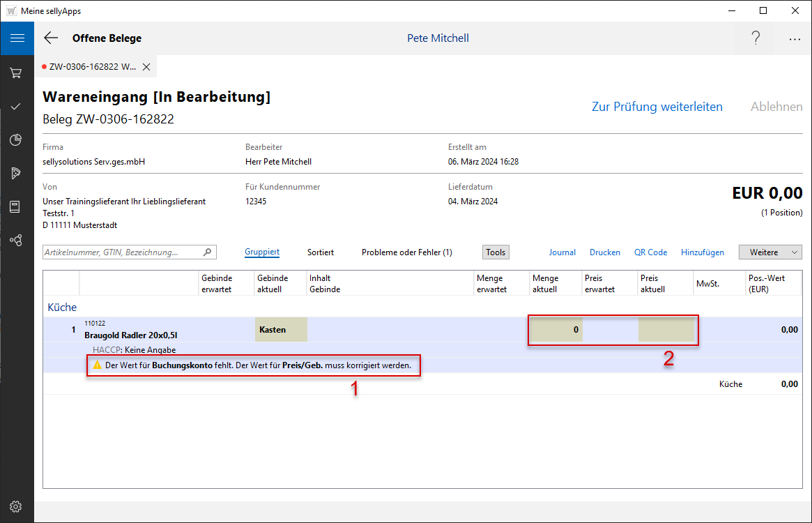812x523 pixels.
Task: Open the pie chart statistics icon
Action: tap(16, 140)
